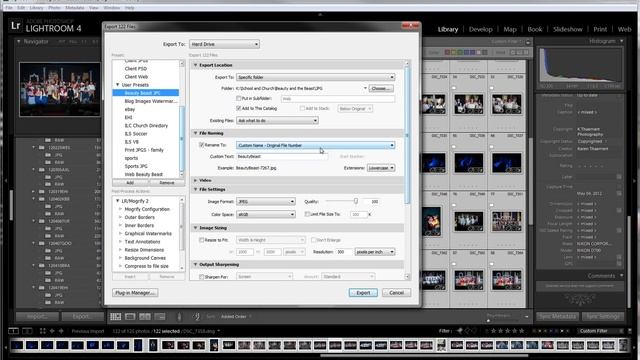
Task: Open the Web module
Action: [624, 29]
